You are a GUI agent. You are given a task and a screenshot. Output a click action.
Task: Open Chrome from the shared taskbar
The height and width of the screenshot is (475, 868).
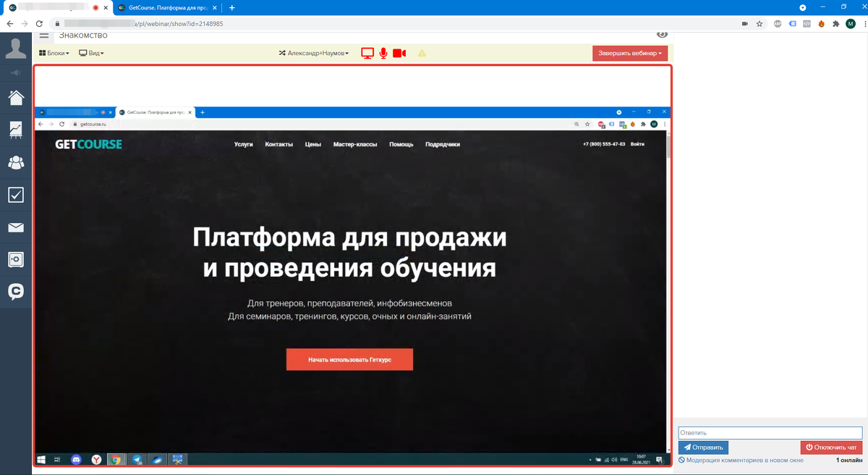[116, 460]
